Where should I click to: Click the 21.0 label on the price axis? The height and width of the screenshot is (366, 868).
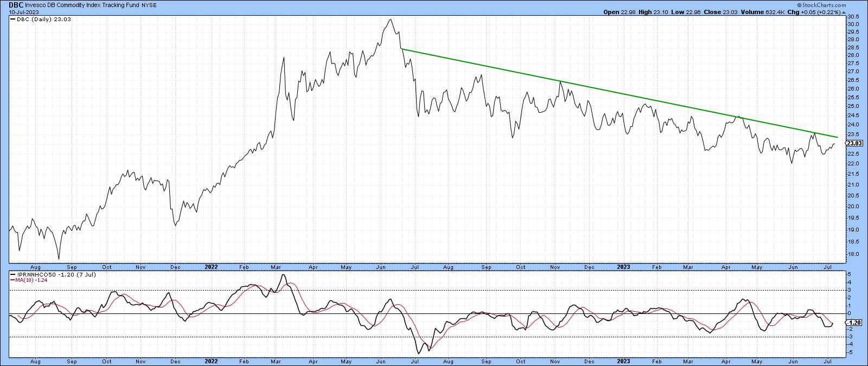[x=854, y=185]
